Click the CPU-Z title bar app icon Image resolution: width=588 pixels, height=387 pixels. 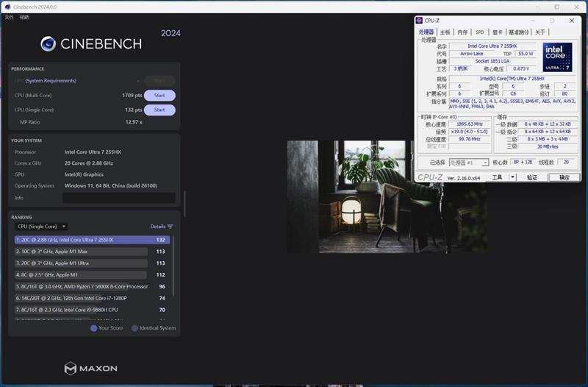coord(420,21)
